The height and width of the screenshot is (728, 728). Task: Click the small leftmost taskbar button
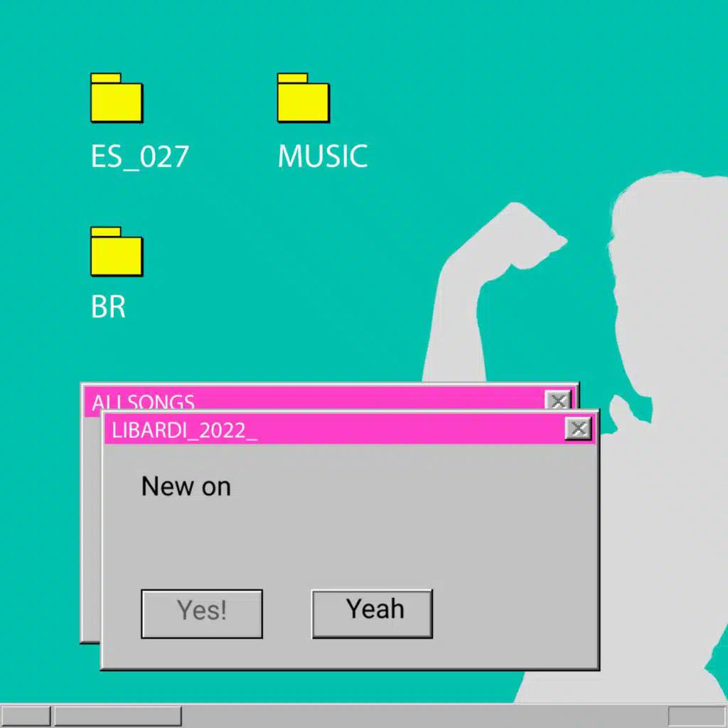click(x=25, y=716)
